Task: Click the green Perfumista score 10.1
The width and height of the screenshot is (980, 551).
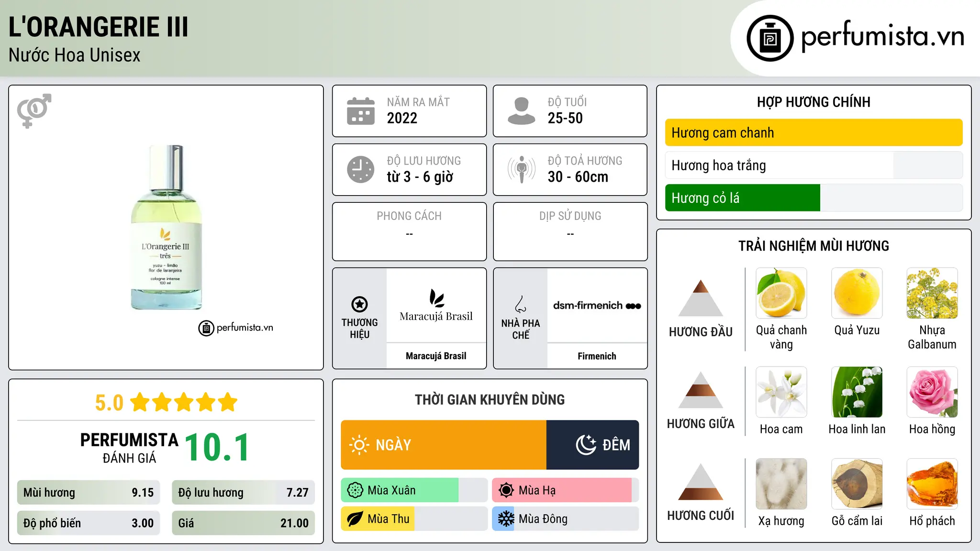Action: tap(217, 447)
